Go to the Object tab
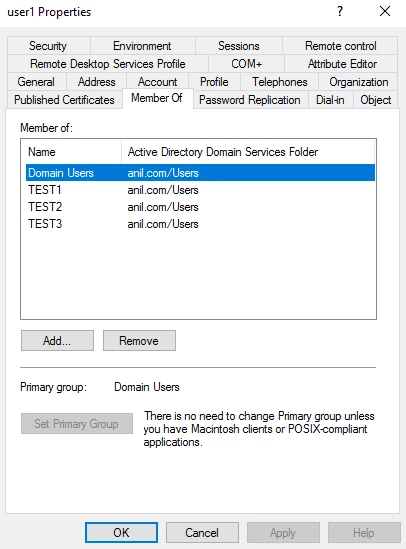This screenshot has height=549, width=406. click(376, 100)
